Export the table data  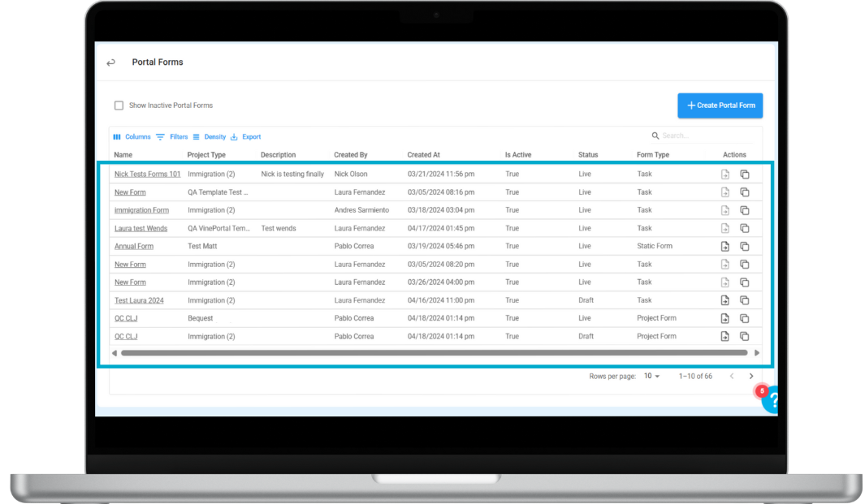coord(246,137)
